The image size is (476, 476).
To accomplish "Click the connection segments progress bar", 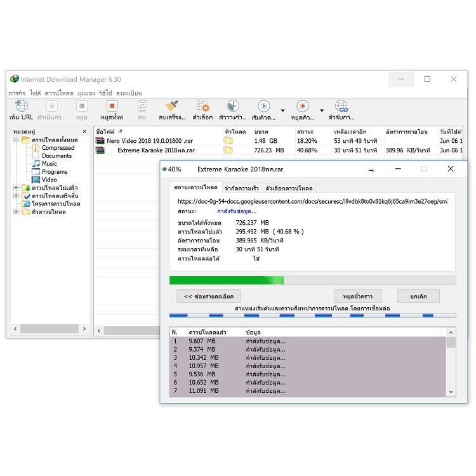I will (313, 315).
